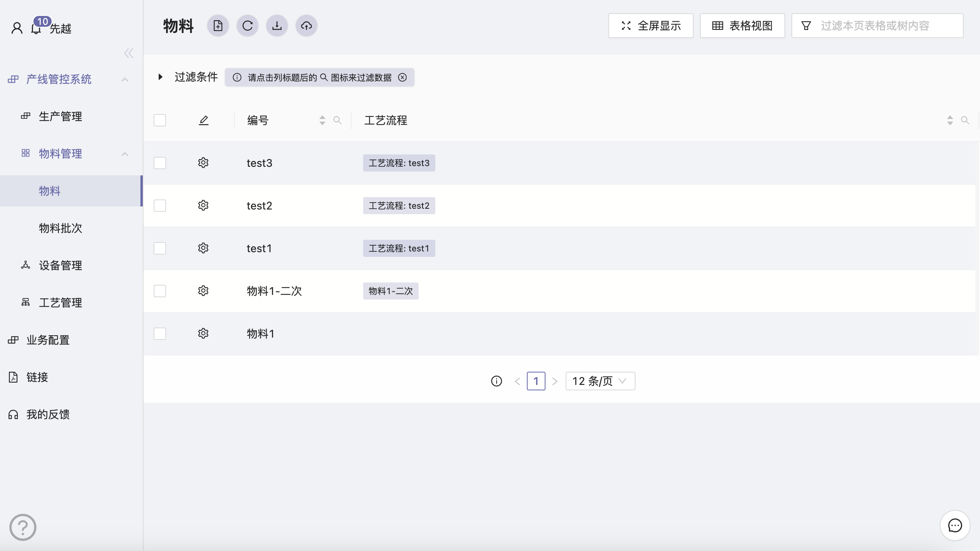Click the download icon in header toolbar

(x=277, y=26)
